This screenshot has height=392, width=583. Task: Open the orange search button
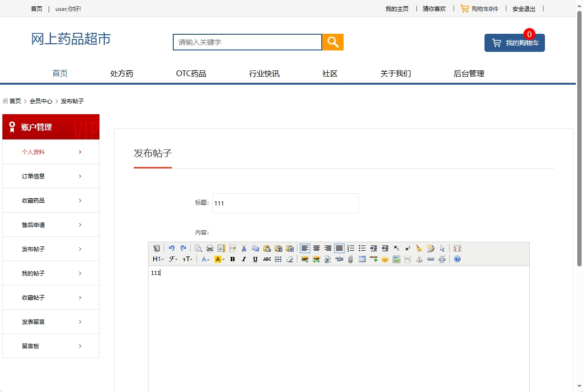pyautogui.click(x=332, y=42)
